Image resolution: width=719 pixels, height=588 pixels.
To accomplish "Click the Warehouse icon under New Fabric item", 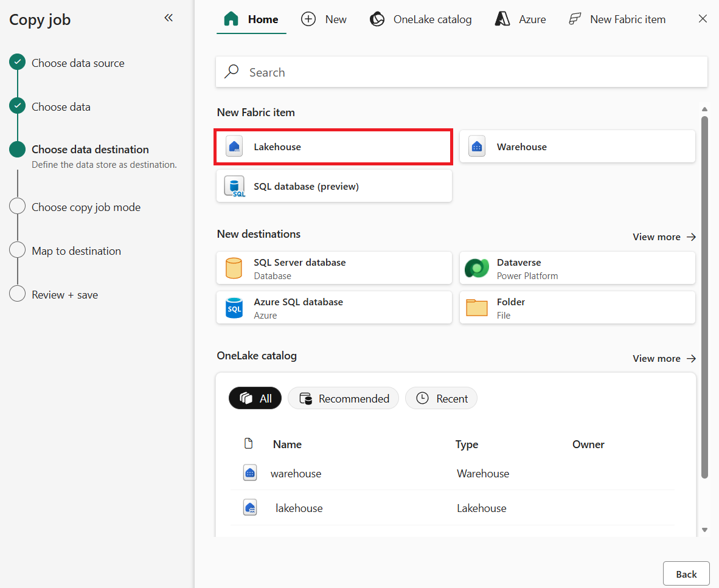I will click(x=477, y=147).
